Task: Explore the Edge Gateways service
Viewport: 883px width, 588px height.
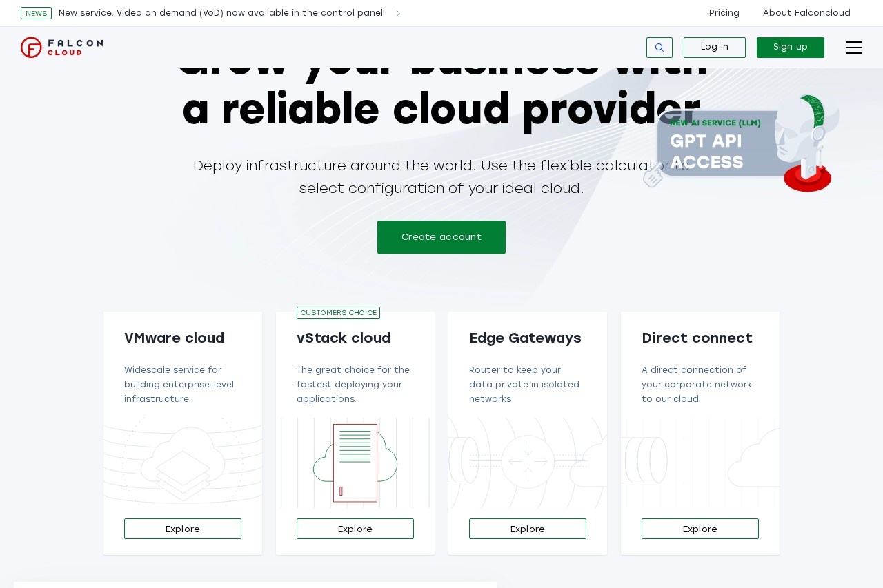Action: coord(528,529)
